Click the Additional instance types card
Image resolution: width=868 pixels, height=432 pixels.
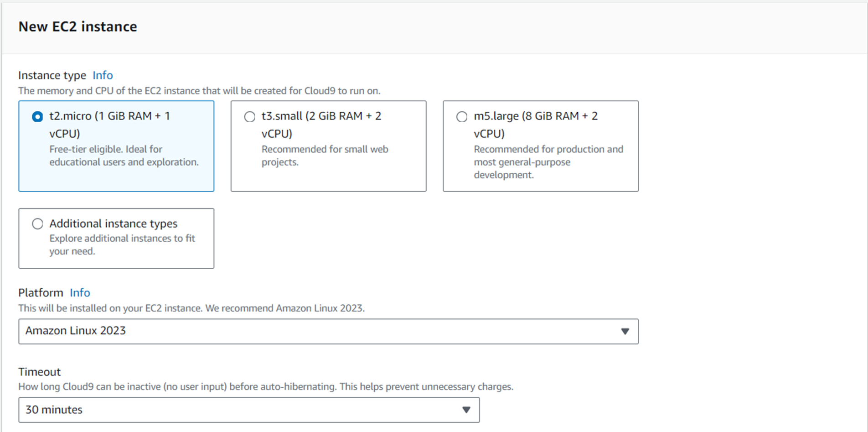[116, 238]
